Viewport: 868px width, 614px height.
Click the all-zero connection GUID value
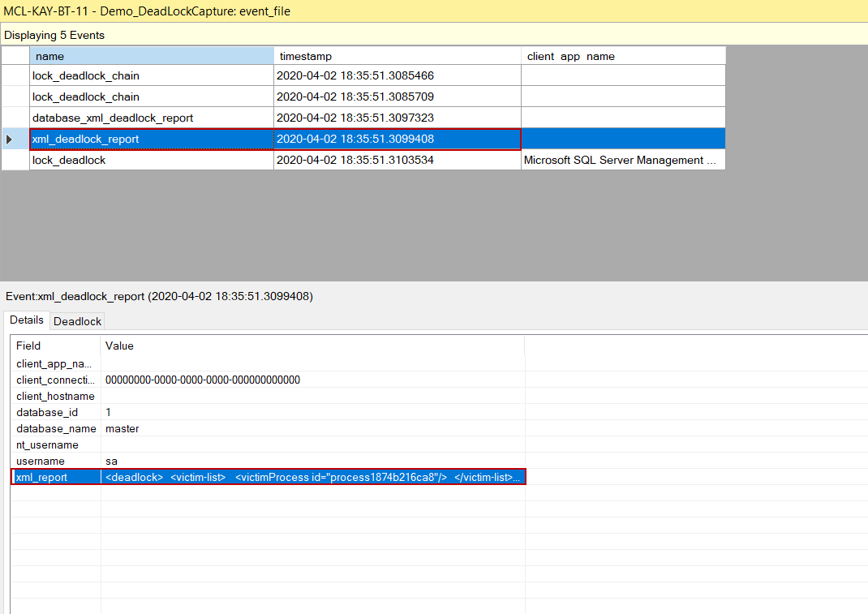(203, 380)
